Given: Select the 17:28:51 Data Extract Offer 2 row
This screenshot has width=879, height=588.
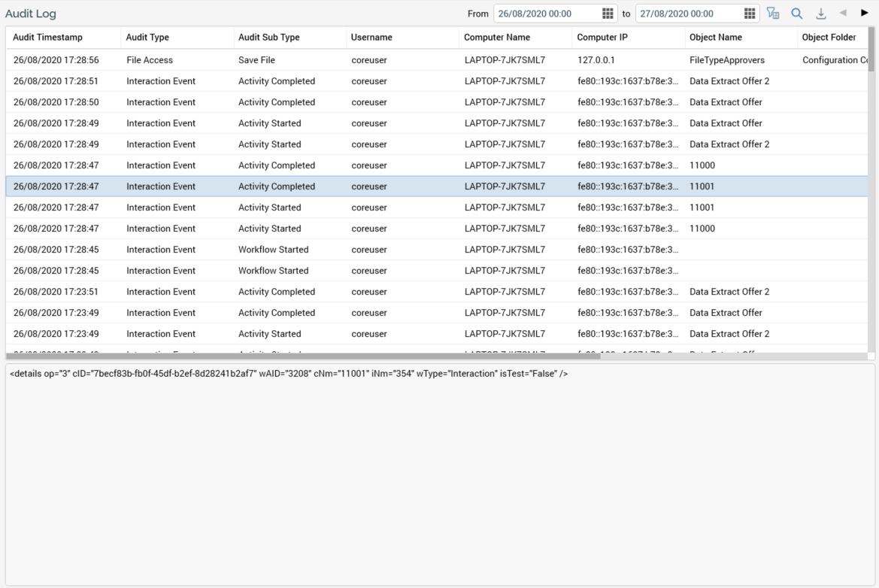Looking at the screenshot, I should point(301,81).
